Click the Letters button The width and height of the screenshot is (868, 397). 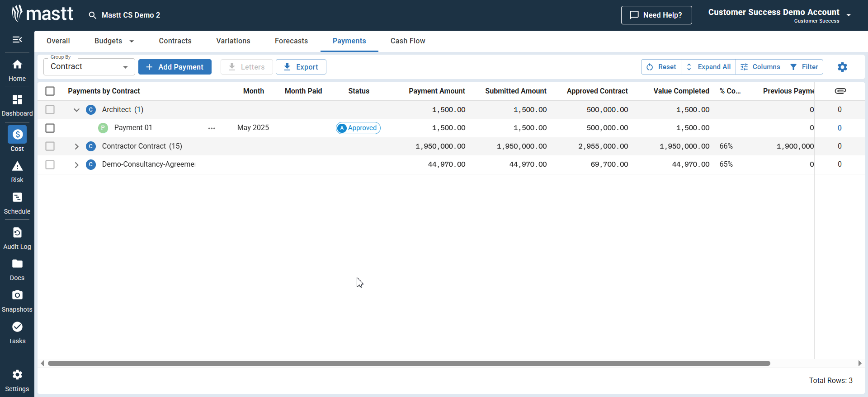247,67
